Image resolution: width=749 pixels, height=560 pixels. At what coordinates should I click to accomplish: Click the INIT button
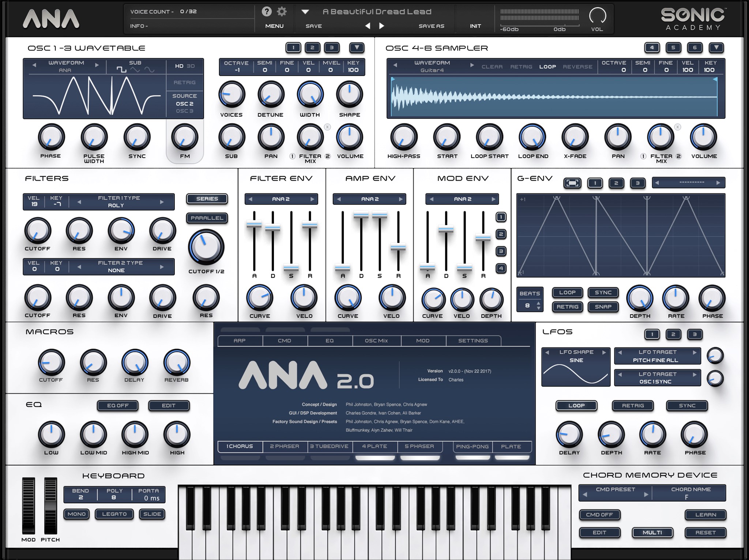475,26
